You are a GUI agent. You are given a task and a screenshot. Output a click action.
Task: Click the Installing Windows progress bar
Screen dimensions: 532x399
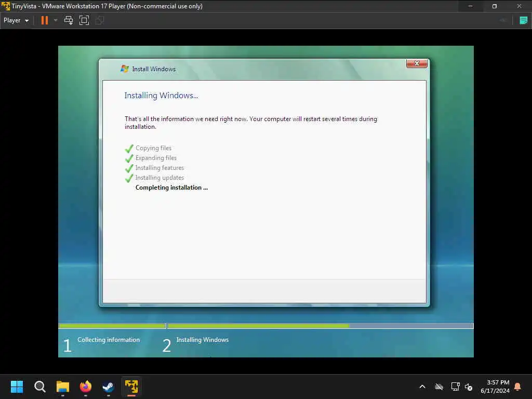click(320, 326)
